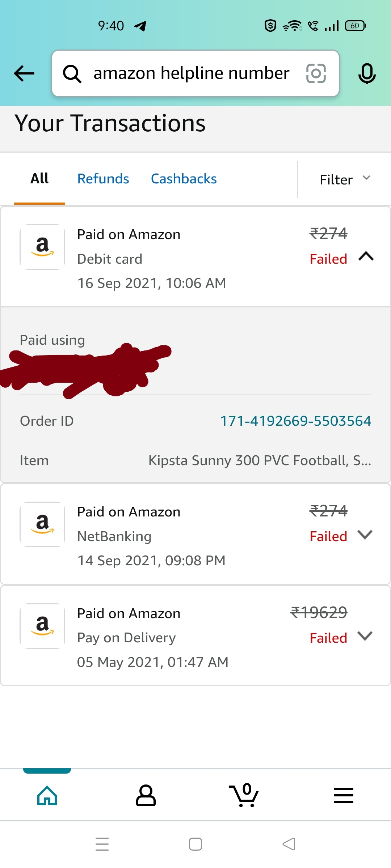391x868 pixels.
Task: Tap the Kipsta Sunny 300 Football item
Action: pos(260,460)
